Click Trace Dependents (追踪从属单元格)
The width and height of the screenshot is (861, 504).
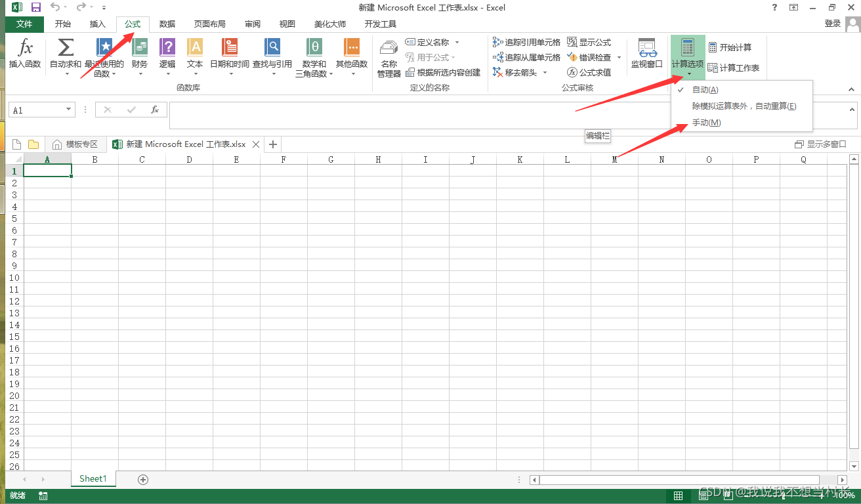click(527, 57)
